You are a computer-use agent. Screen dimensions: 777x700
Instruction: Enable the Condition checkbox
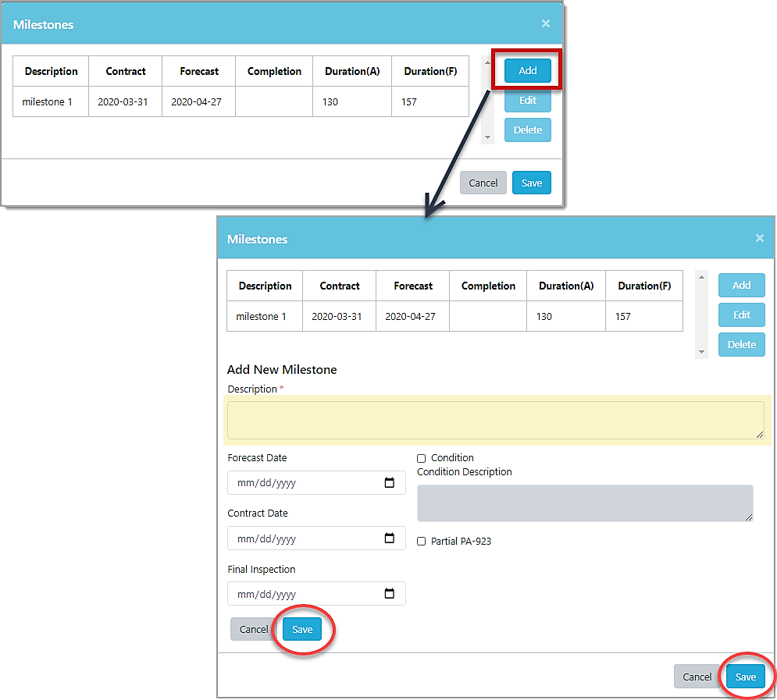422,458
